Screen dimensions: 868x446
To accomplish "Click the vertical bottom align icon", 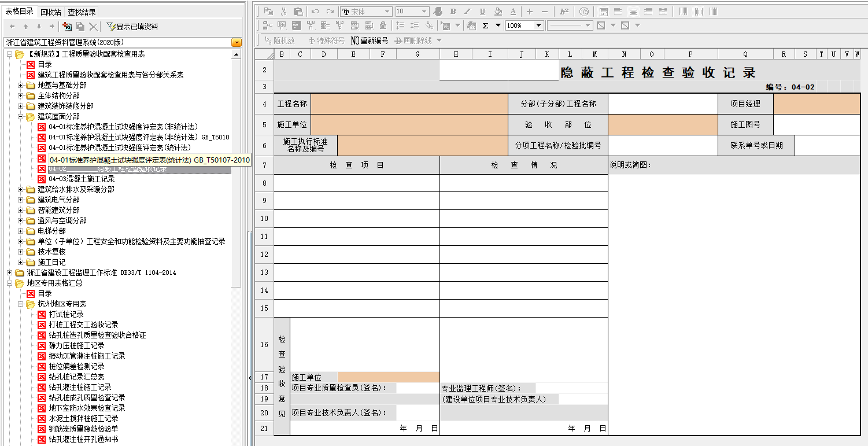I will [x=713, y=12].
